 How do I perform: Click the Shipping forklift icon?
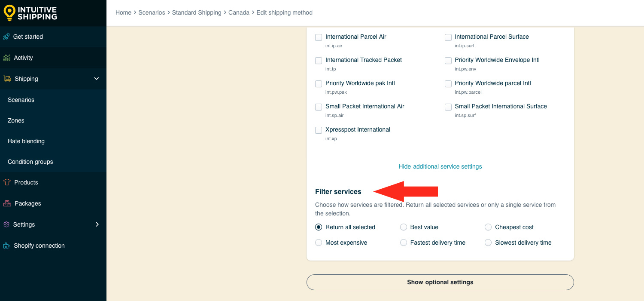tap(7, 79)
